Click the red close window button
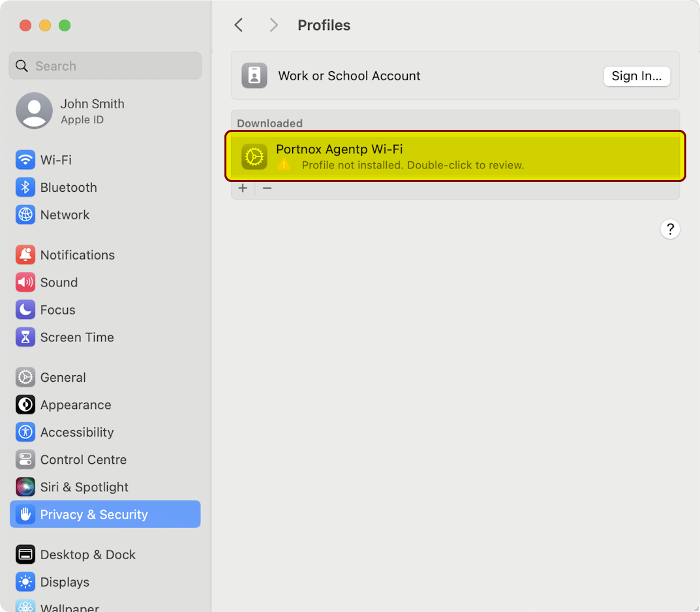 pos(25,25)
